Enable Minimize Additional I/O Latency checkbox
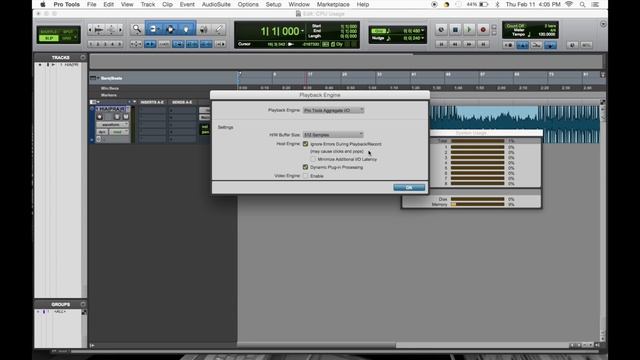The image size is (640, 360). [x=313, y=159]
